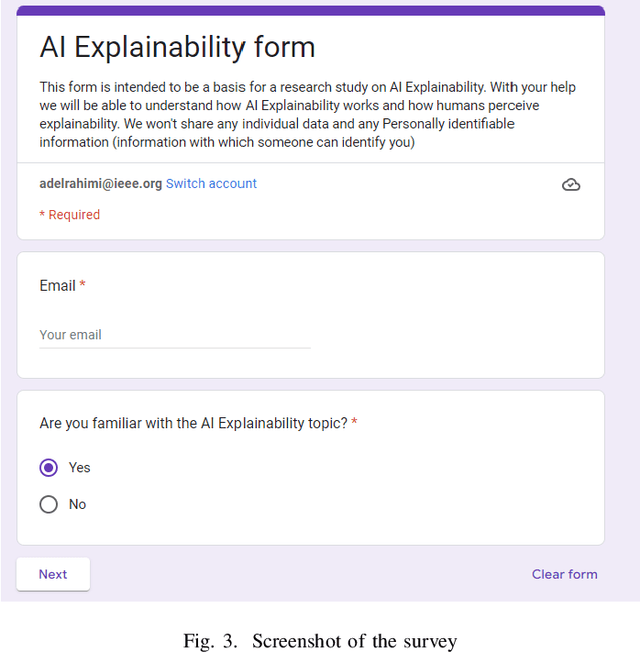Click the Yes option label text
Viewport: 640px width, 653px height.
coord(79,468)
